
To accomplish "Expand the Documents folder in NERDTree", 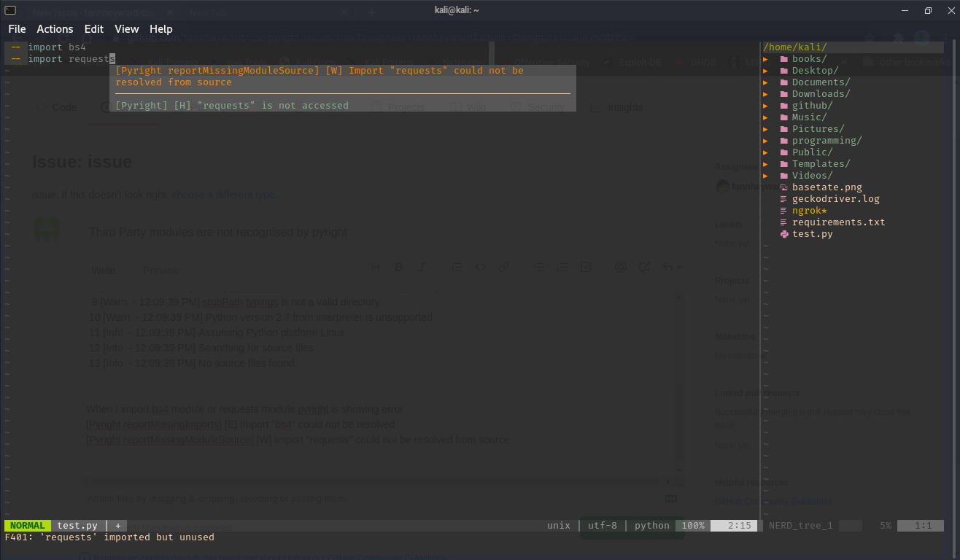I will [x=765, y=82].
